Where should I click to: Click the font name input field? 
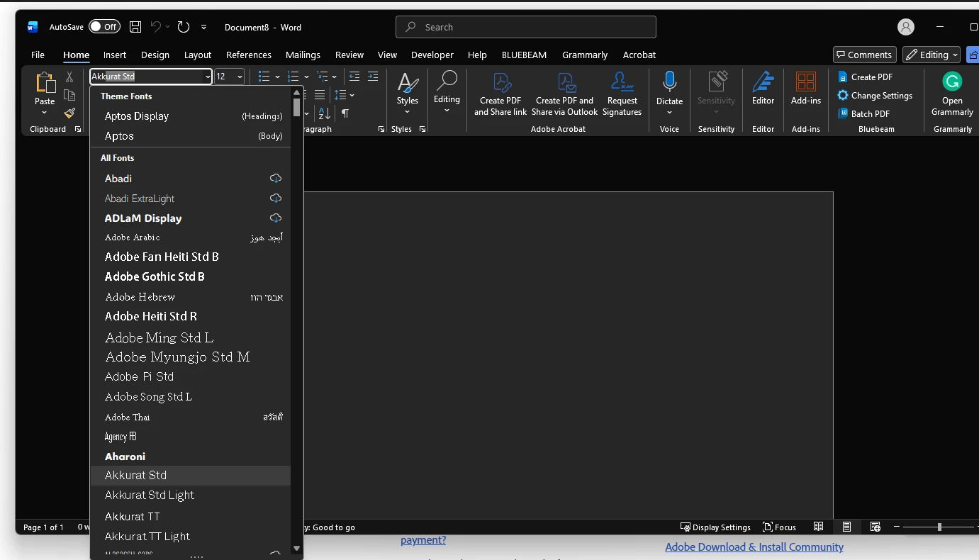coord(147,77)
